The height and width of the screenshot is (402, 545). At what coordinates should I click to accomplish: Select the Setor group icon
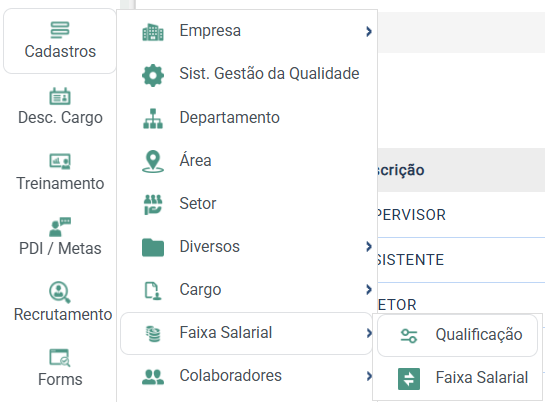point(153,205)
